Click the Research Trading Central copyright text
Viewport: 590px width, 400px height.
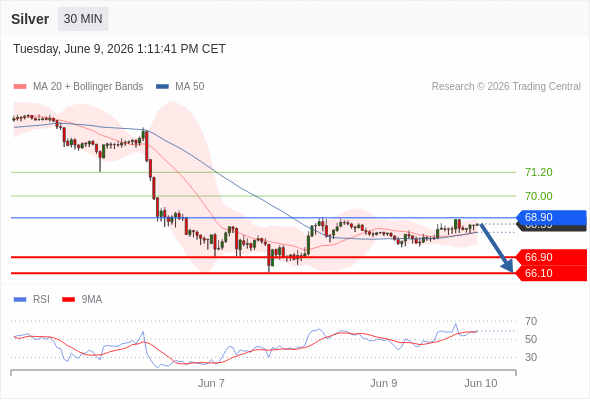(506, 87)
